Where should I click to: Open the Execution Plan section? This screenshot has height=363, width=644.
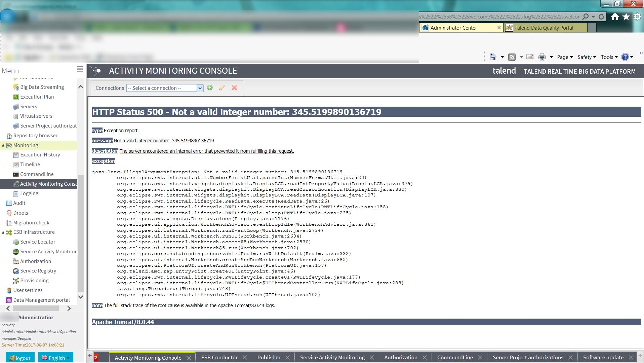tap(37, 97)
